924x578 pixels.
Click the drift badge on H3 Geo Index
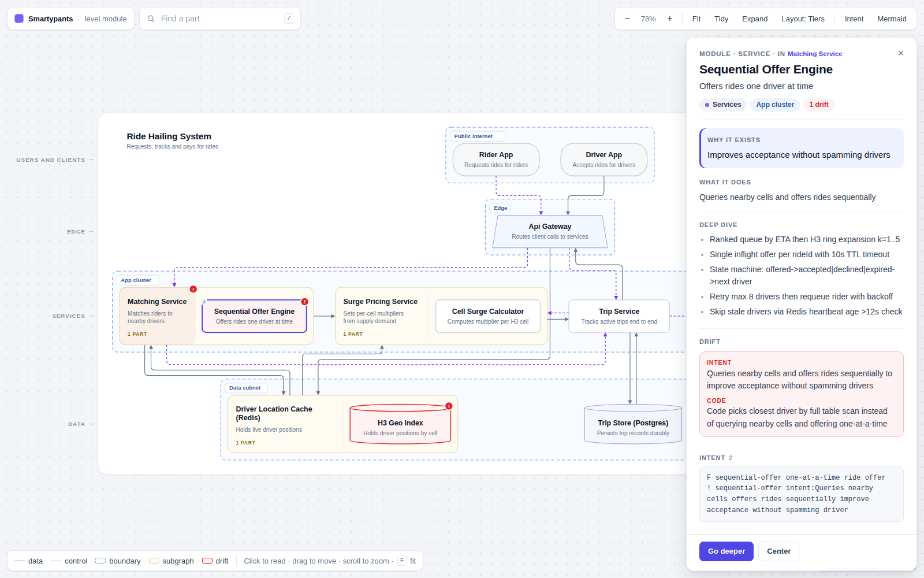pos(449,406)
